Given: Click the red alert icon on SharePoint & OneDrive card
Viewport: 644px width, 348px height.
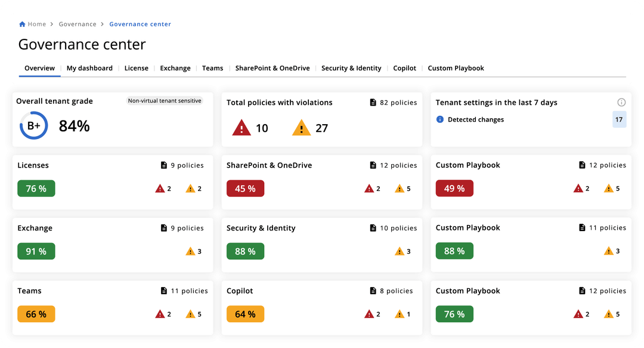Looking at the screenshot, I should [369, 188].
